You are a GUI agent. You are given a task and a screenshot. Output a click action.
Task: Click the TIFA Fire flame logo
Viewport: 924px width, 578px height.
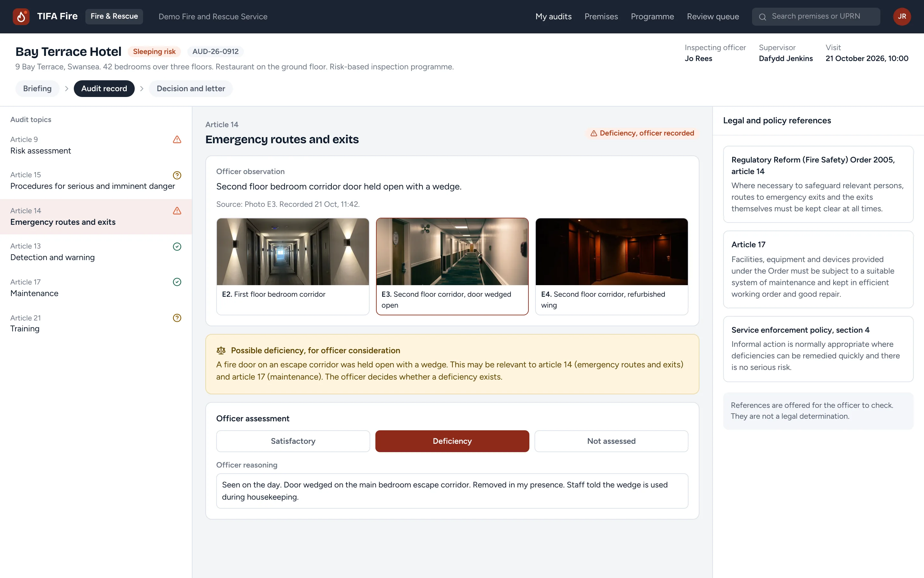21,16
